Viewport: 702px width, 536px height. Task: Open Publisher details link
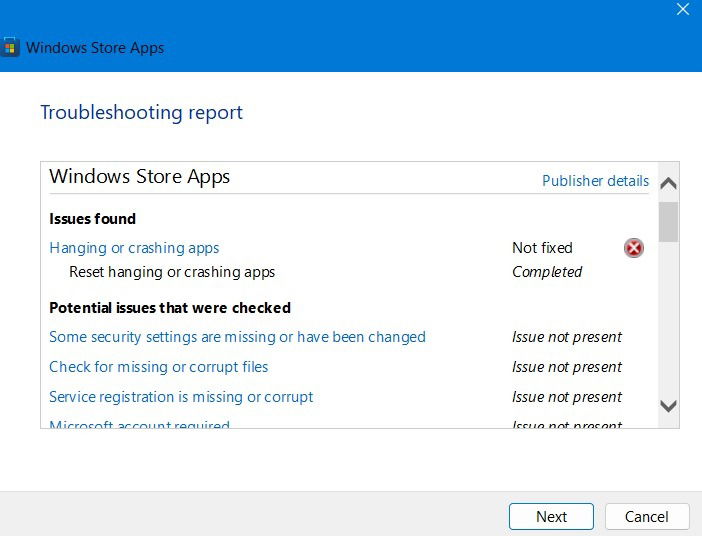pos(595,180)
